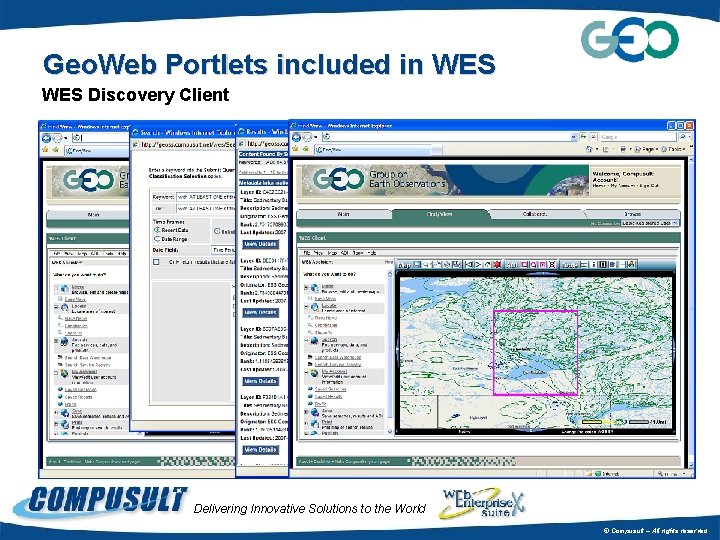
Task: Click the browser Back button in front window
Action: 297,137
